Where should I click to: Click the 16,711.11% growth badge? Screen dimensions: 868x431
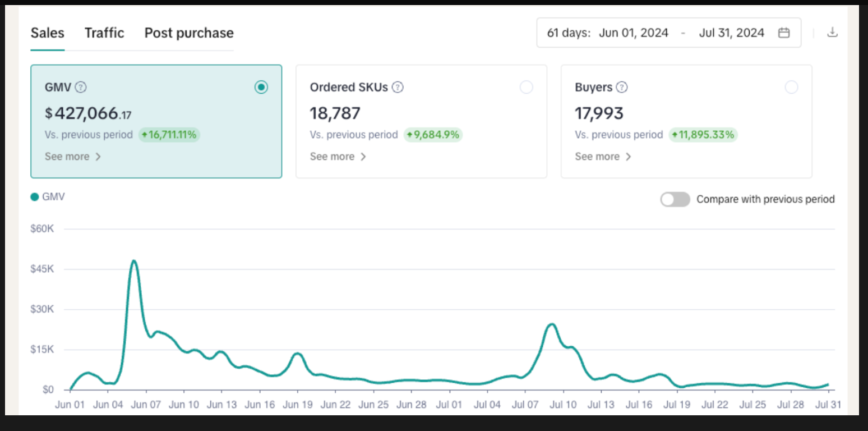pyautogui.click(x=169, y=135)
